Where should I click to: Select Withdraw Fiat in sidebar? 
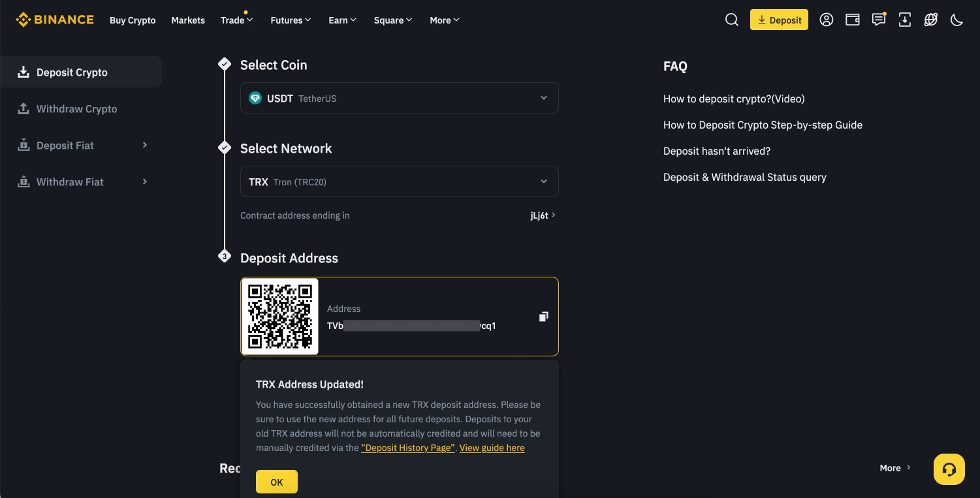coord(81,181)
